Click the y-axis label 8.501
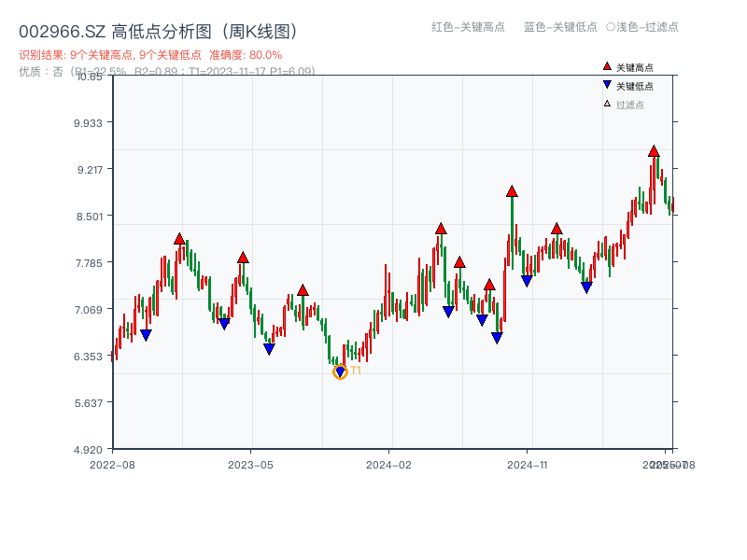This screenshot has height=560, width=747. coord(90,217)
